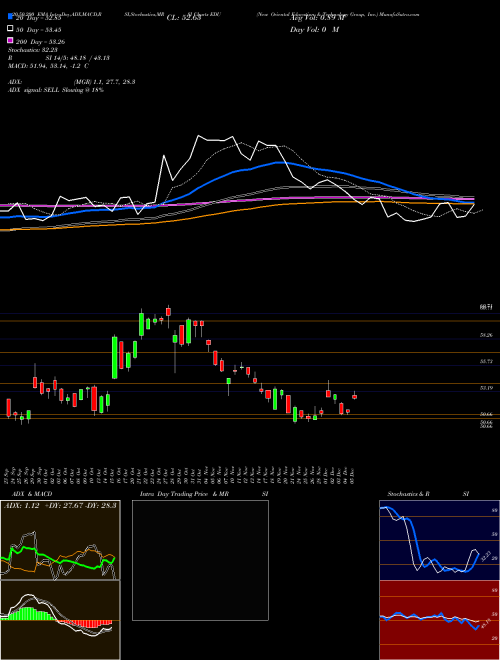Click the 'CL: 52.63' closing value
500x660 pixels.
click(184, 18)
